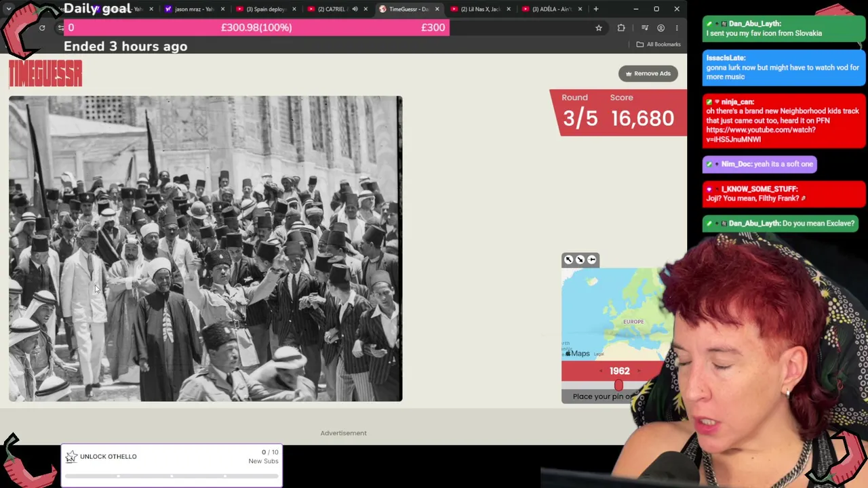Open the All Bookmarks folder
The image size is (868, 488).
click(658, 45)
